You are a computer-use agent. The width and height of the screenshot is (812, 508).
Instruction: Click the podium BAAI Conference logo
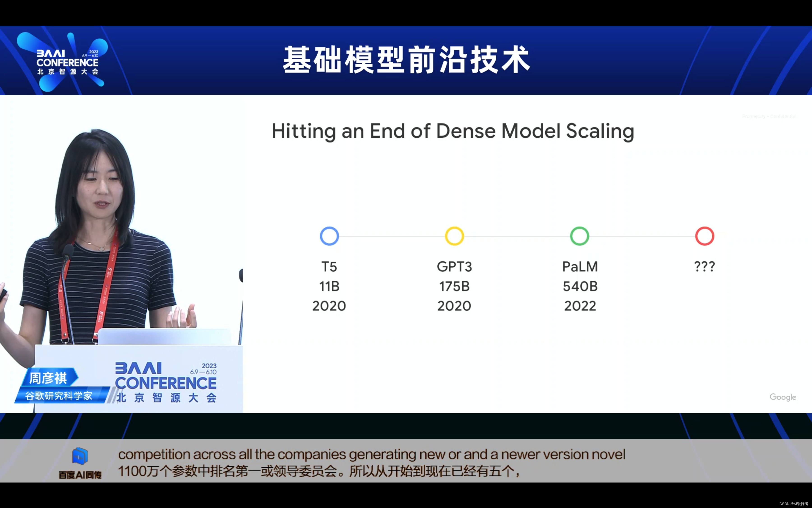coord(166,383)
